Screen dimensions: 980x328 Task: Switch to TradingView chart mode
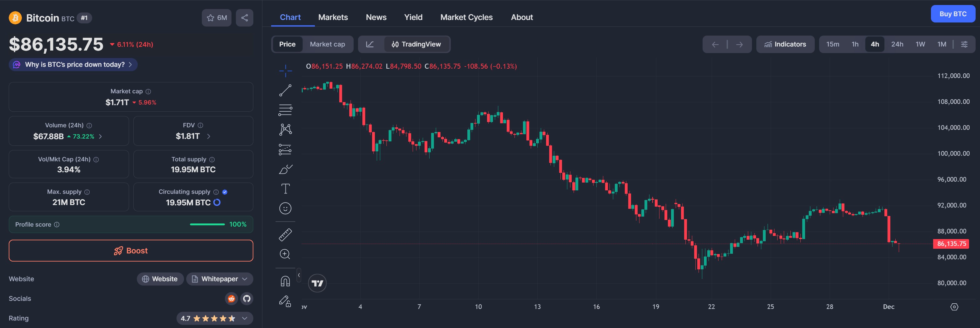click(x=416, y=44)
